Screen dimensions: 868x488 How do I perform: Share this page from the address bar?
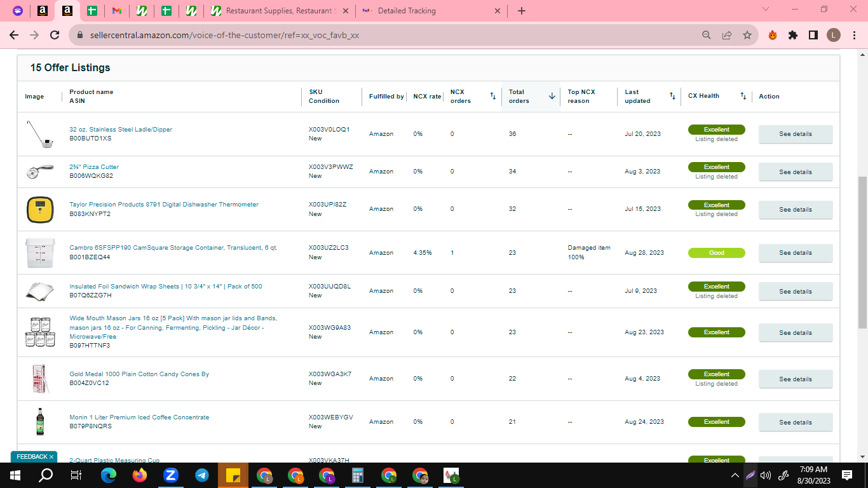727,35
